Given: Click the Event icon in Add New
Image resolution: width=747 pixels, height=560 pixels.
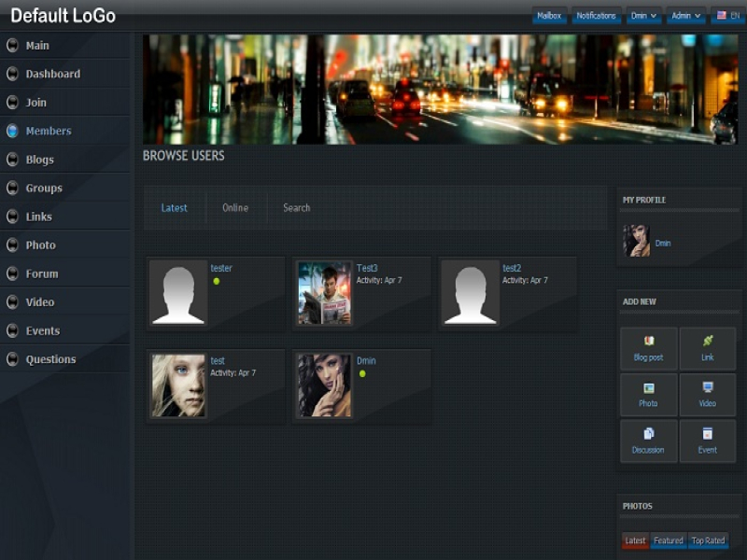Looking at the screenshot, I should click(708, 434).
